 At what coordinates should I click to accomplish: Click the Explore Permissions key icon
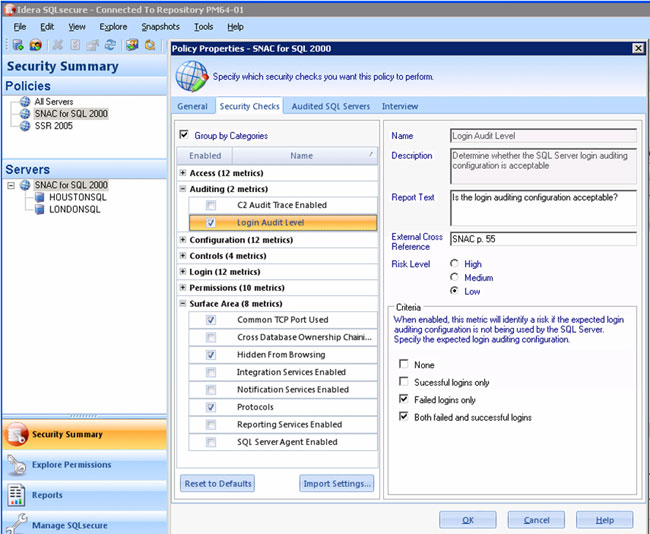(x=17, y=465)
